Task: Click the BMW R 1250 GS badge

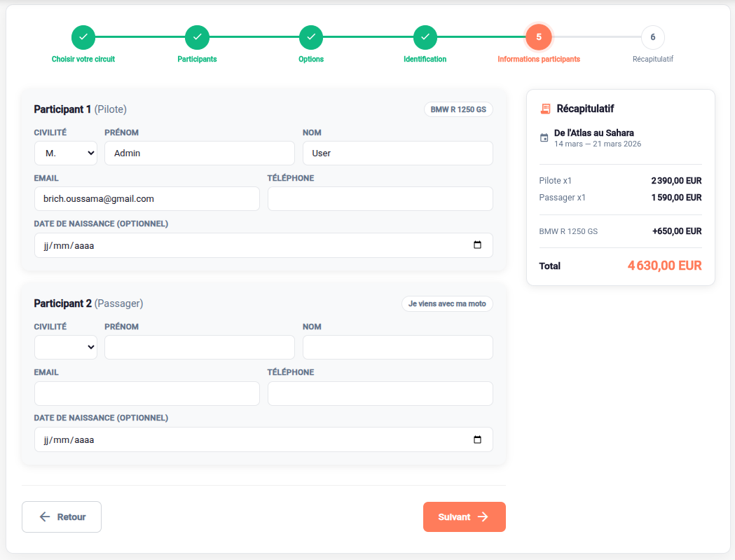Action: (458, 109)
